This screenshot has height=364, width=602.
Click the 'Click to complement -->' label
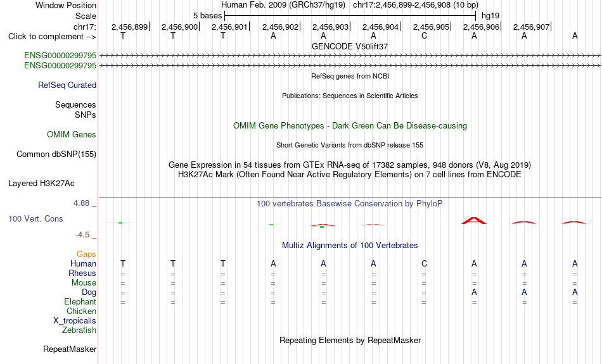52,37
